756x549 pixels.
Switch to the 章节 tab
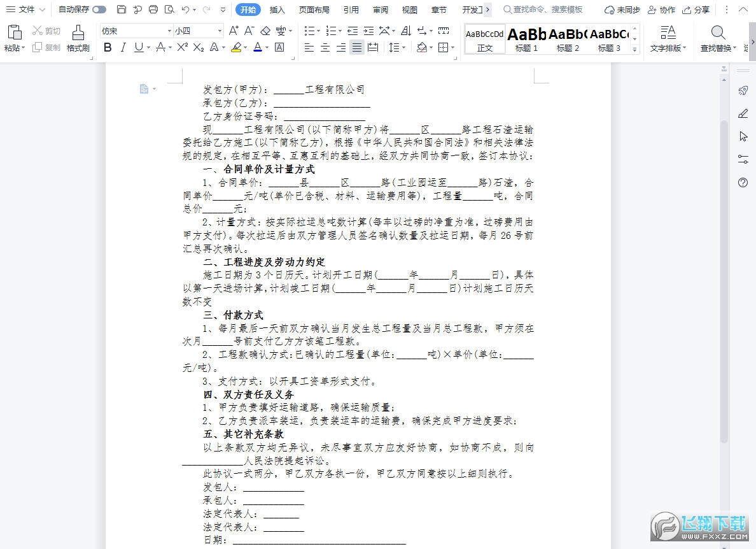438,10
